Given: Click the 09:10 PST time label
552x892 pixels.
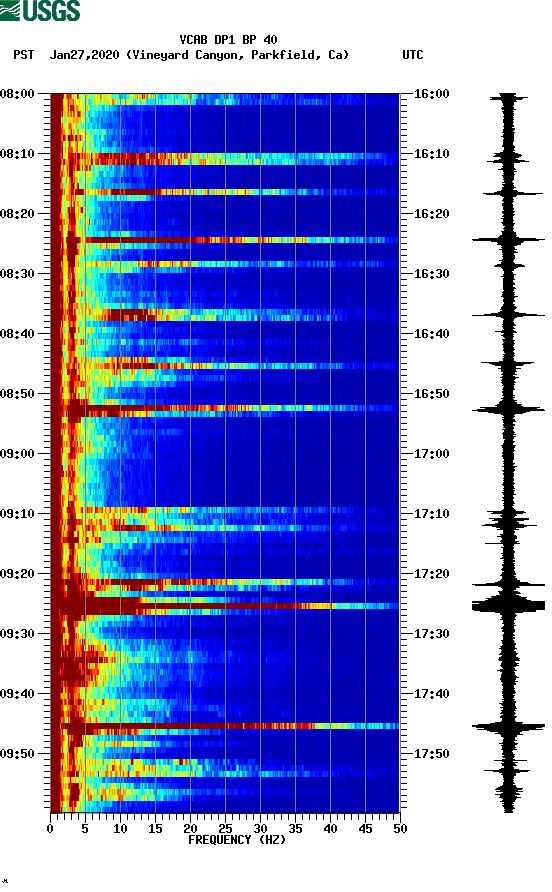Looking at the screenshot, I should 17,514.
